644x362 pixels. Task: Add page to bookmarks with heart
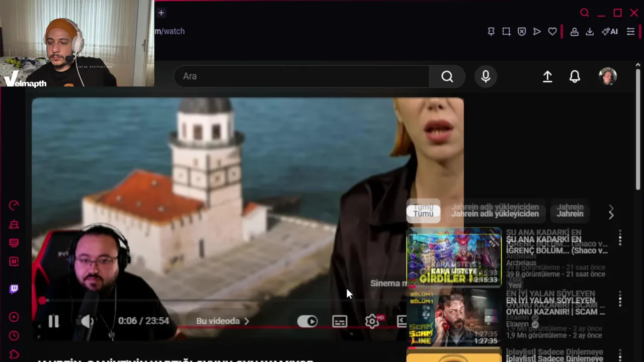tap(552, 32)
